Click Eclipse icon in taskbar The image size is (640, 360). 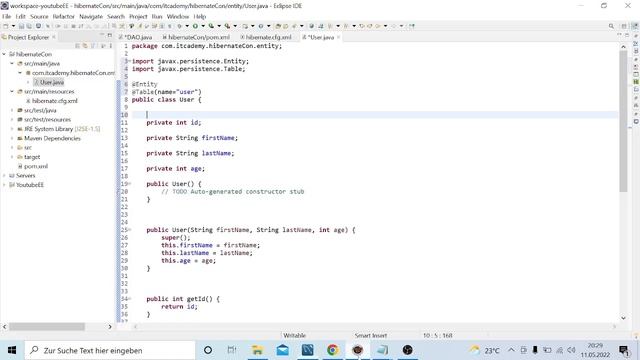[x=358, y=350]
